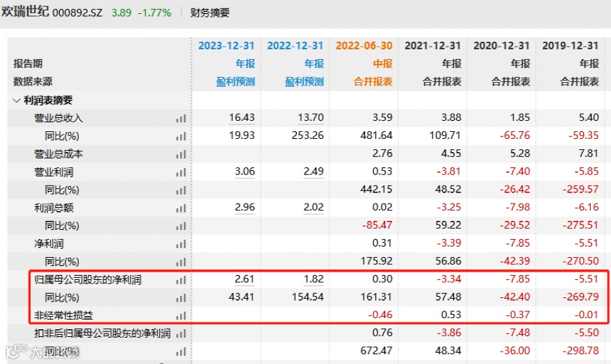Viewport: 611px width, 364px height.
Task: Click 2021 net profit -3.39
Action: [449, 243]
